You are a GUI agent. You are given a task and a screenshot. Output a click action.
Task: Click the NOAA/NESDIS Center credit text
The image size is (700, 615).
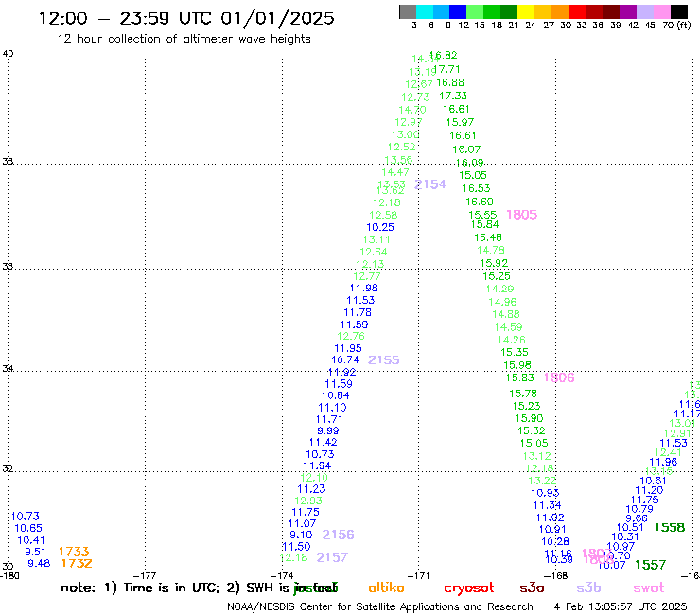[380, 607]
